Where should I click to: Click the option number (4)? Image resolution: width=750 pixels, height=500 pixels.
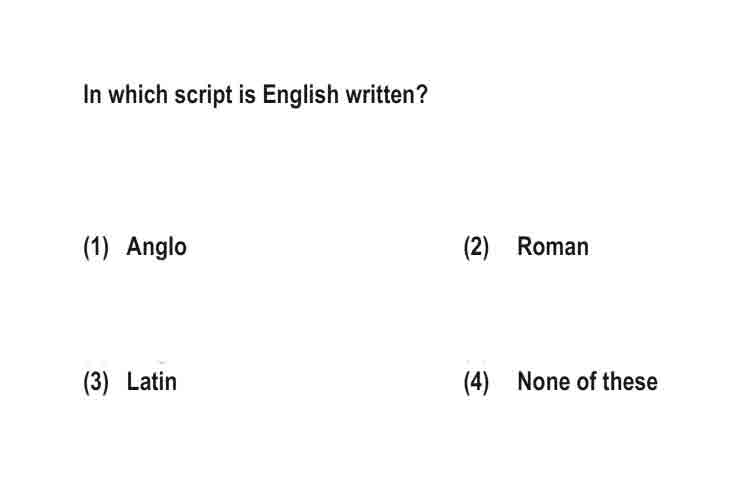tap(476, 382)
